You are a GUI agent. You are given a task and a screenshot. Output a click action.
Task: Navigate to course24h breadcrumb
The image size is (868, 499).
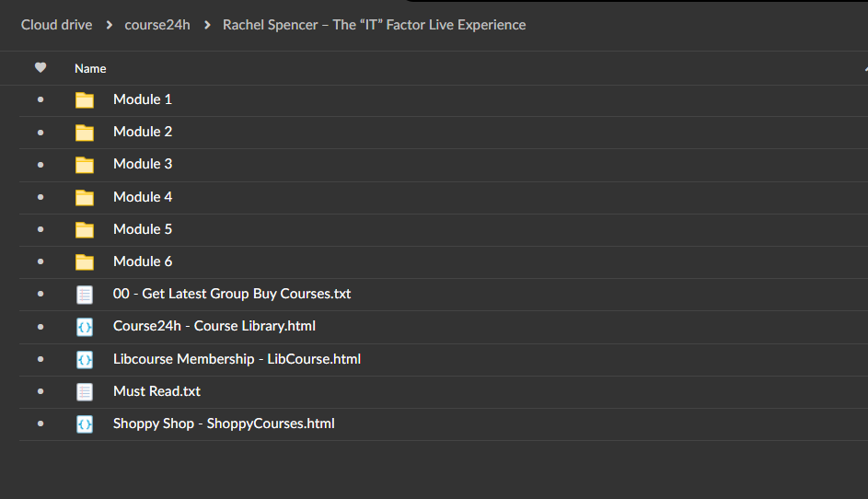point(157,25)
